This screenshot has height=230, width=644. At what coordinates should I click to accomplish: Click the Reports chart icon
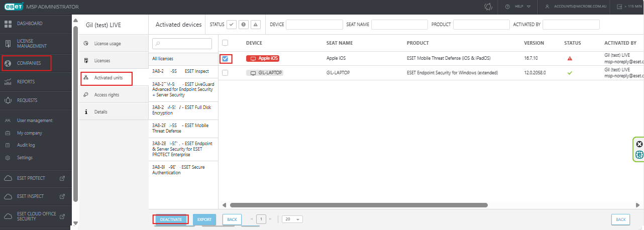(8, 81)
